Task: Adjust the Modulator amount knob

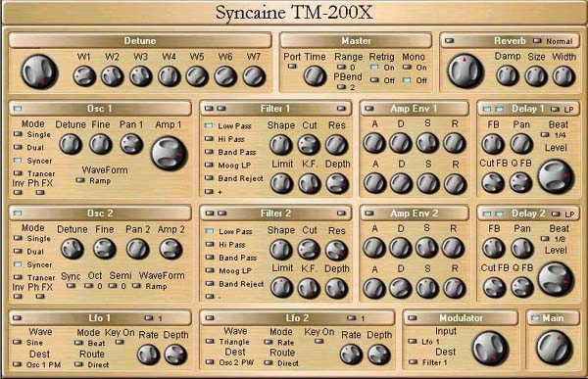Action: point(490,348)
